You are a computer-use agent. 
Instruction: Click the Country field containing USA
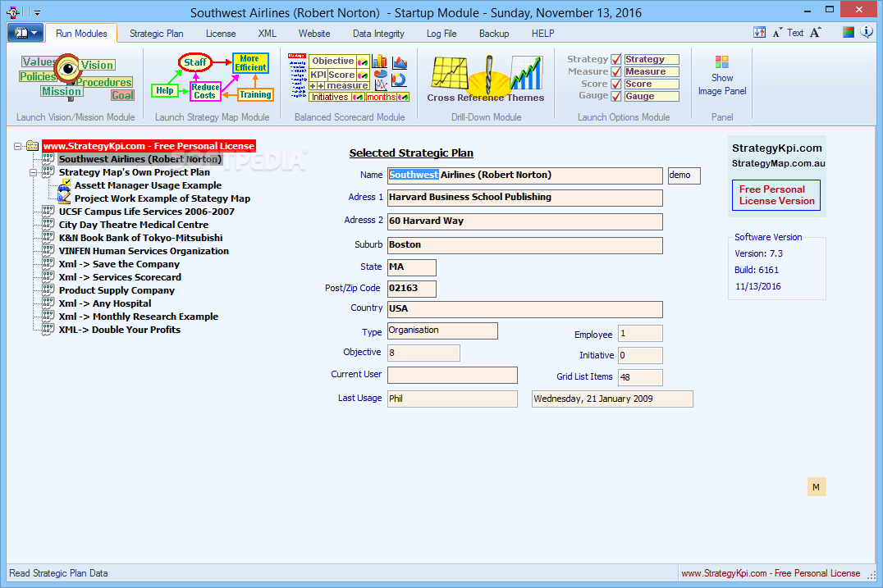point(525,309)
